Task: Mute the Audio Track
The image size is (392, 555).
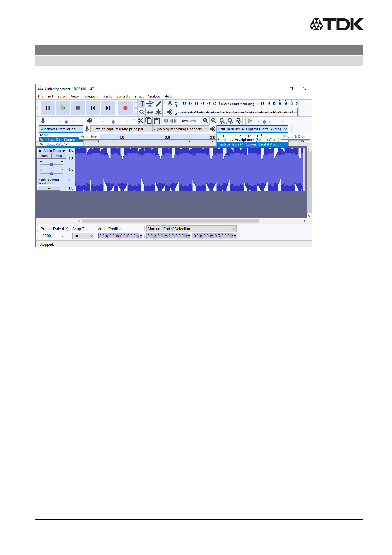Action: click(x=44, y=156)
